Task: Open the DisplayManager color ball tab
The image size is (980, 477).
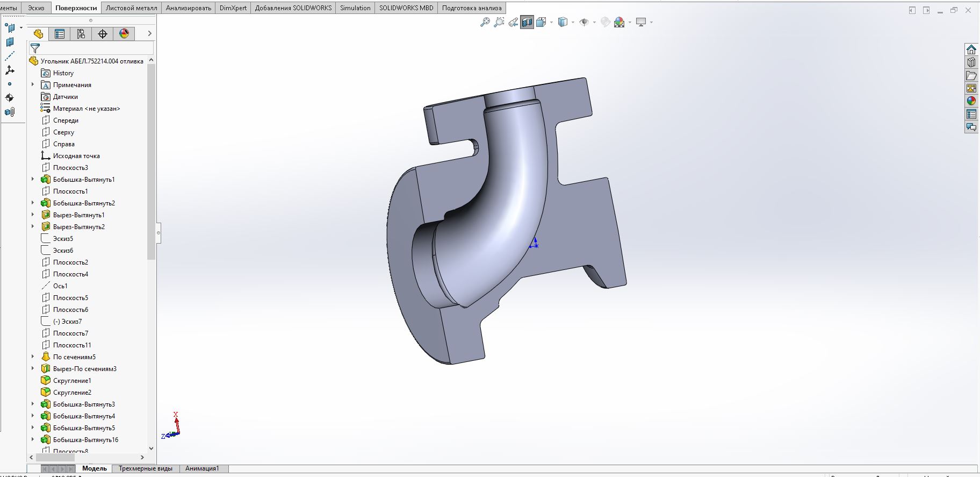Action: pos(124,34)
